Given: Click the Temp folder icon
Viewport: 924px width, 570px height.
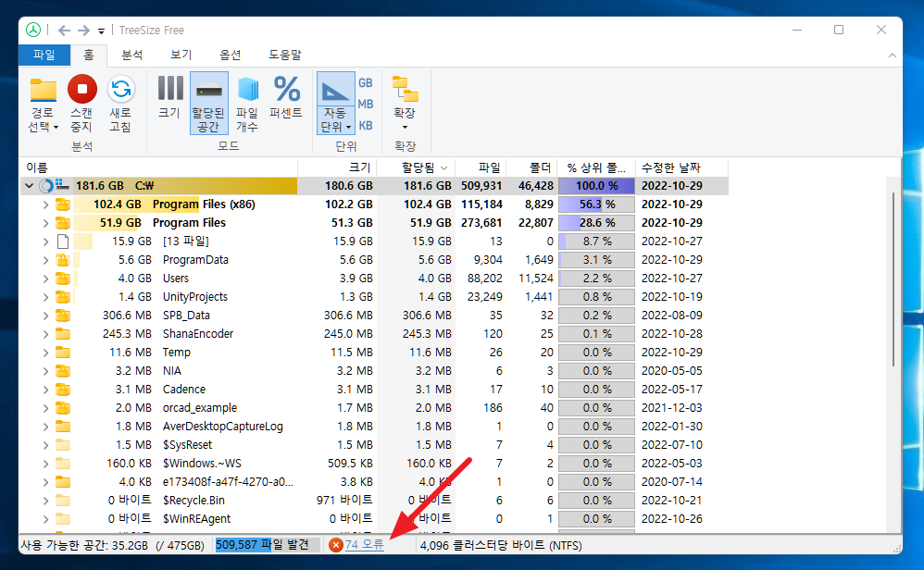Looking at the screenshot, I should point(63,353).
